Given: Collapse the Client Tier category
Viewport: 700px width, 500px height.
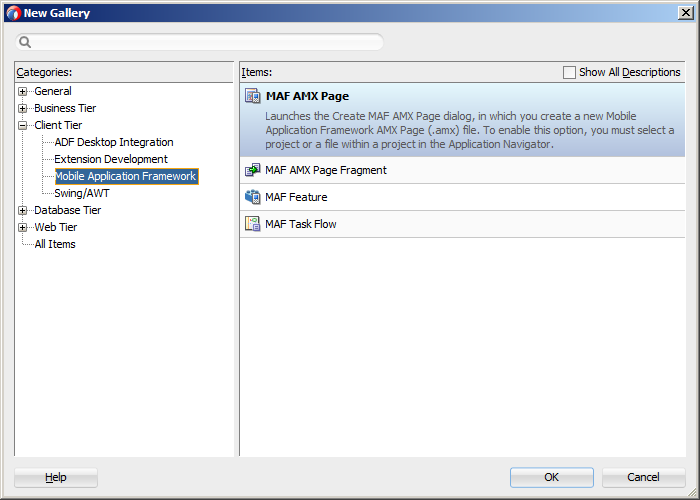Looking at the screenshot, I should (22, 125).
